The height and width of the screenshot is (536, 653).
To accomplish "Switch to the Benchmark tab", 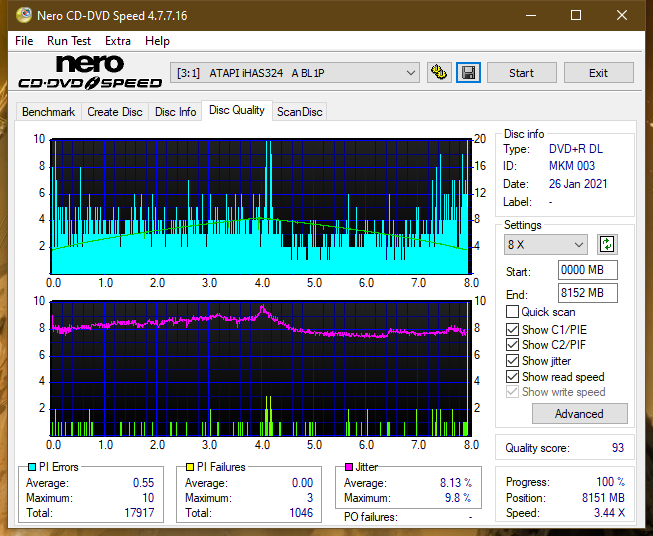I will [49, 112].
